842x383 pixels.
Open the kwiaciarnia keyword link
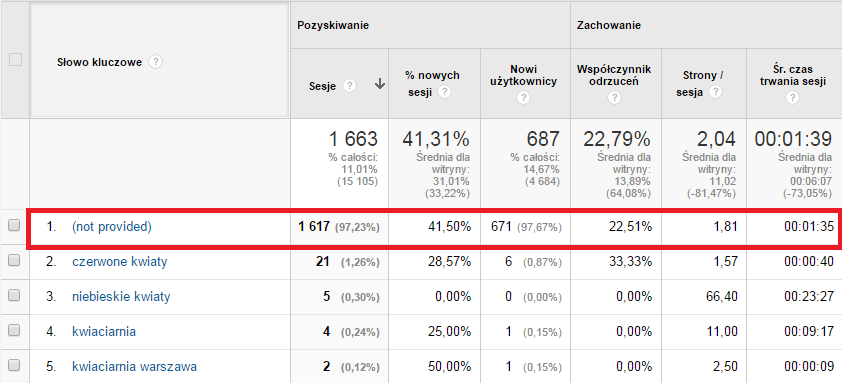(104, 331)
